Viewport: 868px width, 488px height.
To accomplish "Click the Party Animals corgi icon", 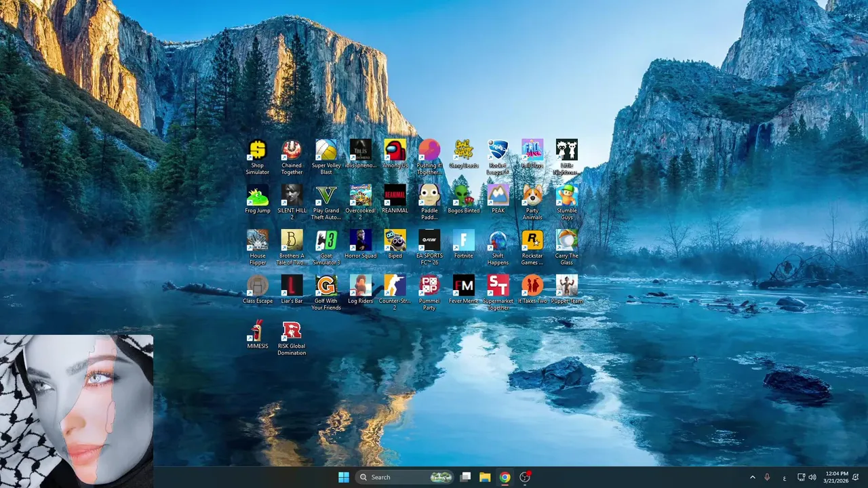I will tap(532, 202).
